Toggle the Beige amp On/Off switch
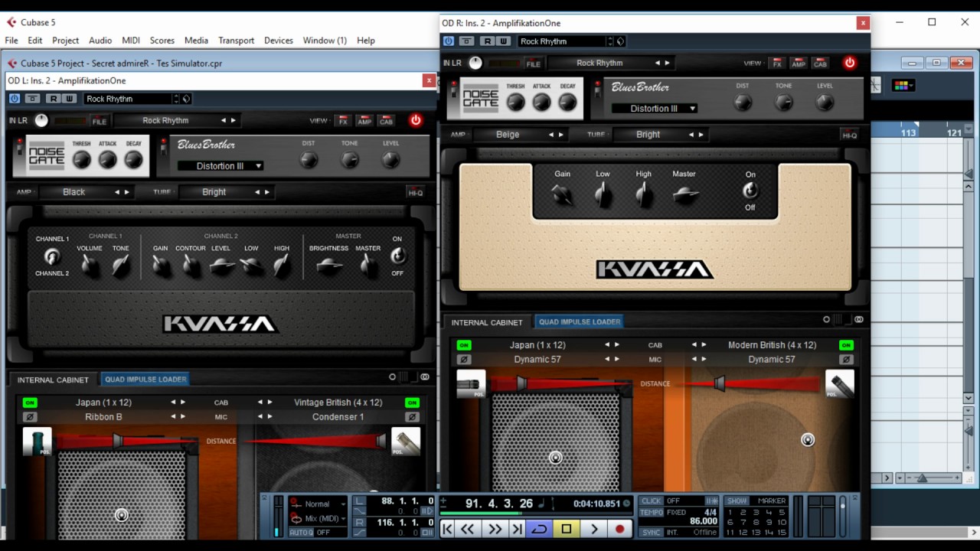 click(750, 191)
